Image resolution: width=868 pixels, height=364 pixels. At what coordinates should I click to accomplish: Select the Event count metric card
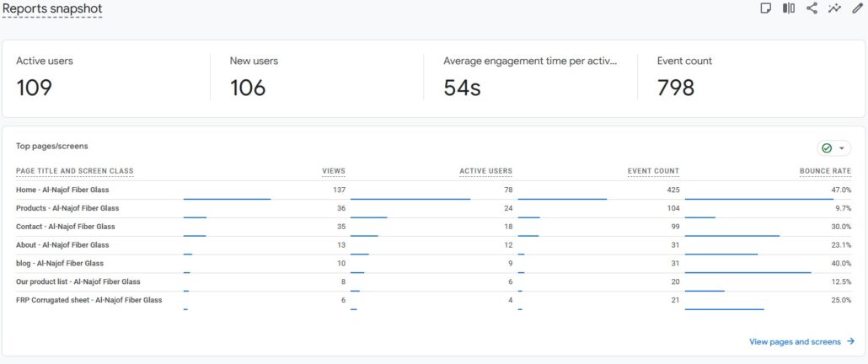coord(742,78)
